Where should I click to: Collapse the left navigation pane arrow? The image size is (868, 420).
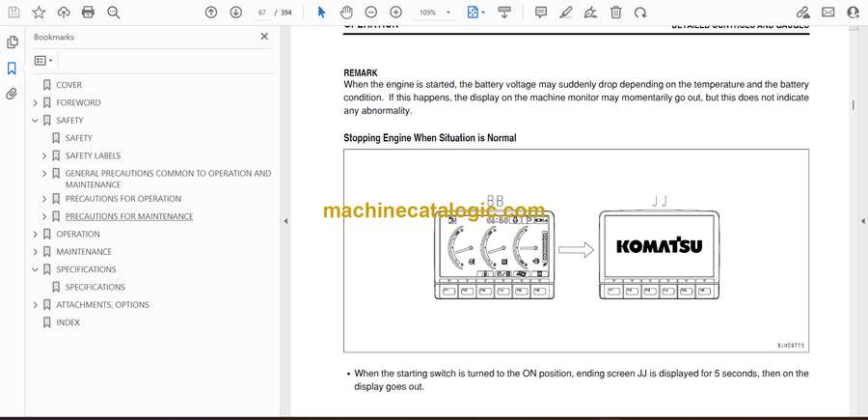285,221
